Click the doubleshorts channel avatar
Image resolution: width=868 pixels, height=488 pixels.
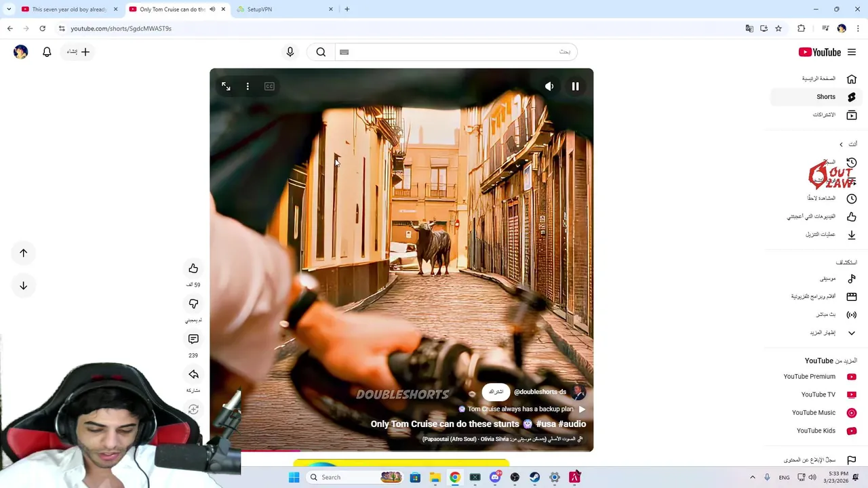coord(578,392)
